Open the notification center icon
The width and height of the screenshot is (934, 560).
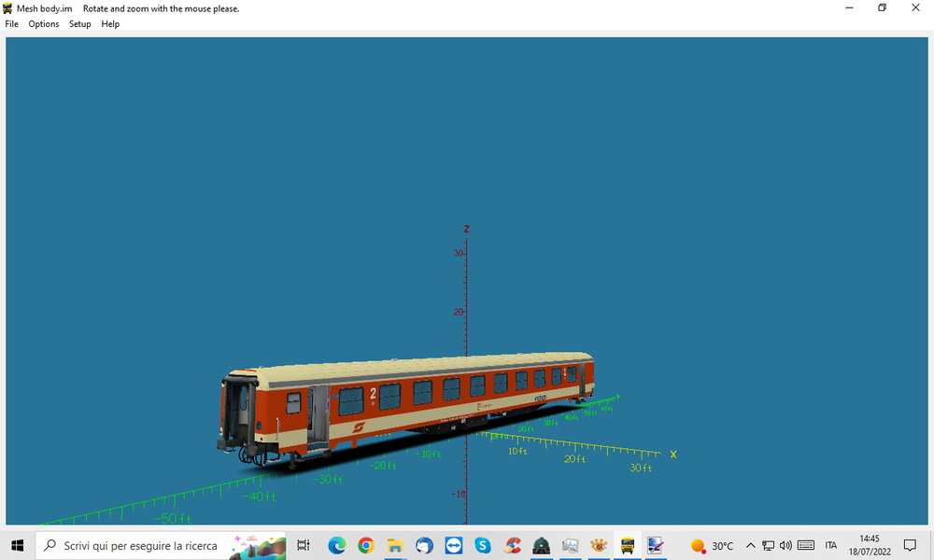click(910, 545)
